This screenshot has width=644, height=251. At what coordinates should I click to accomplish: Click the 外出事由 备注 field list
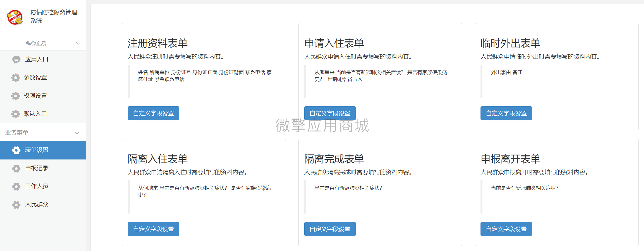507,72
